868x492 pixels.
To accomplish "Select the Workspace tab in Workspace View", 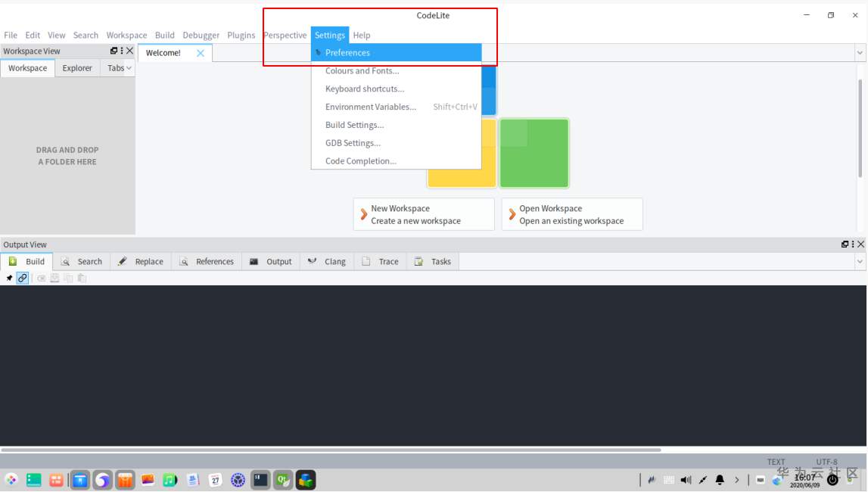I will [x=28, y=68].
